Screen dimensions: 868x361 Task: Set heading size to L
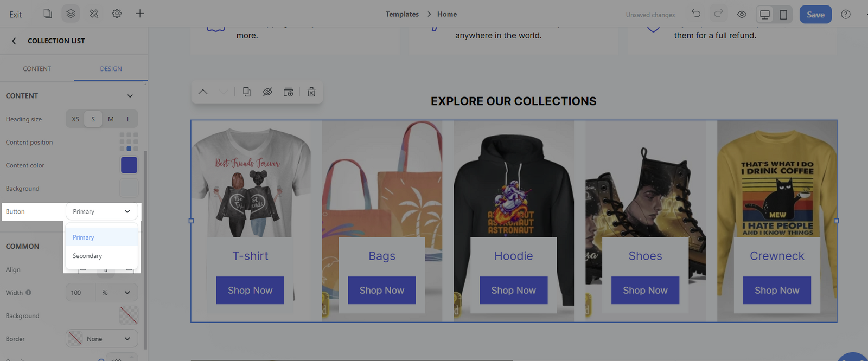129,119
